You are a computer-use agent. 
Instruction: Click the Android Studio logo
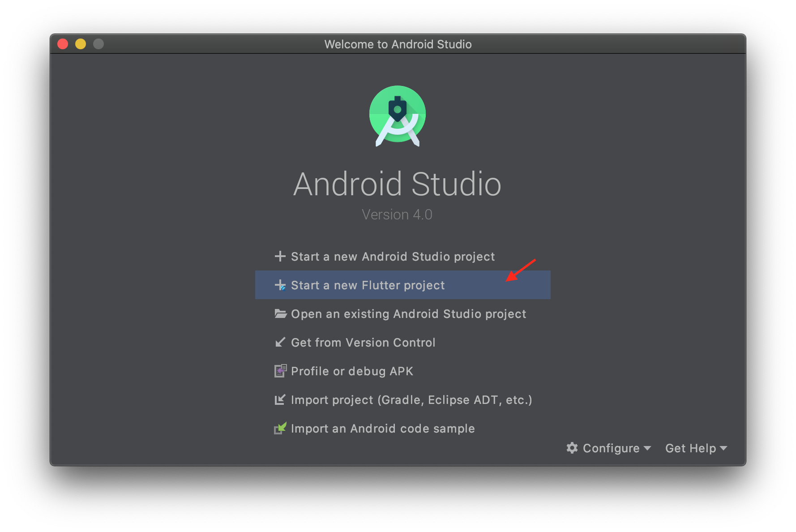[398, 116]
